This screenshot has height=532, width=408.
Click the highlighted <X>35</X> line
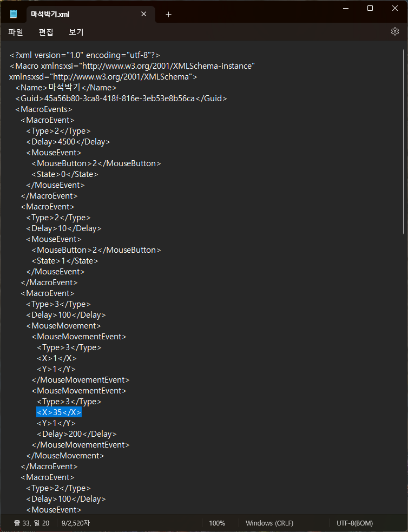pyautogui.click(x=59, y=412)
